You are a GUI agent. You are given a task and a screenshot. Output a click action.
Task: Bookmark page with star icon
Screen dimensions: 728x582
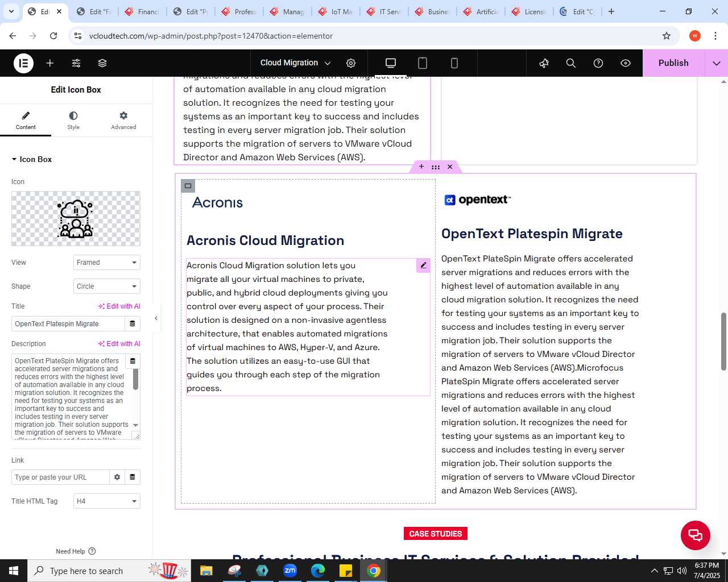click(x=667, y=36)
